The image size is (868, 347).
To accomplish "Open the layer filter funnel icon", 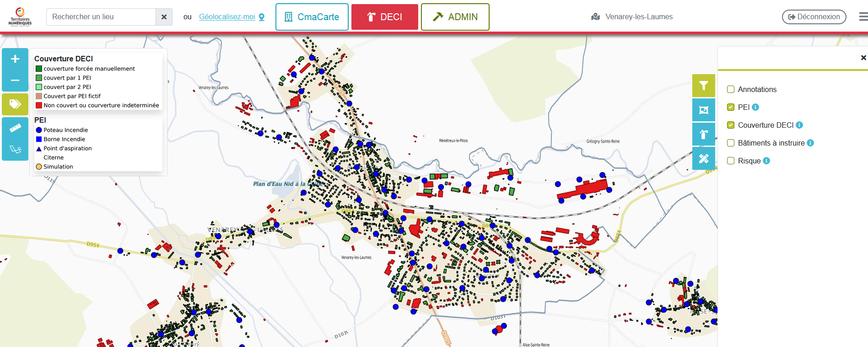I will tap(703, 86).
